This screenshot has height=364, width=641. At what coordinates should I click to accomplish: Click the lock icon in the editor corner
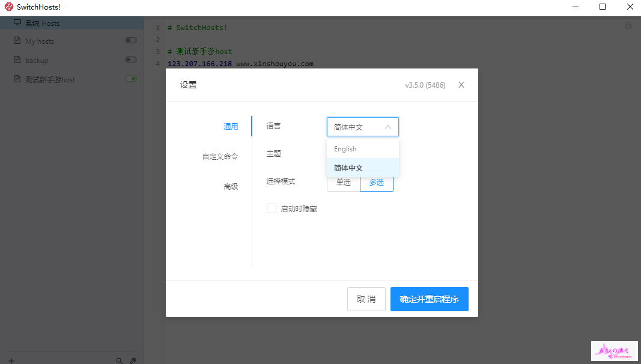point(628,25)
